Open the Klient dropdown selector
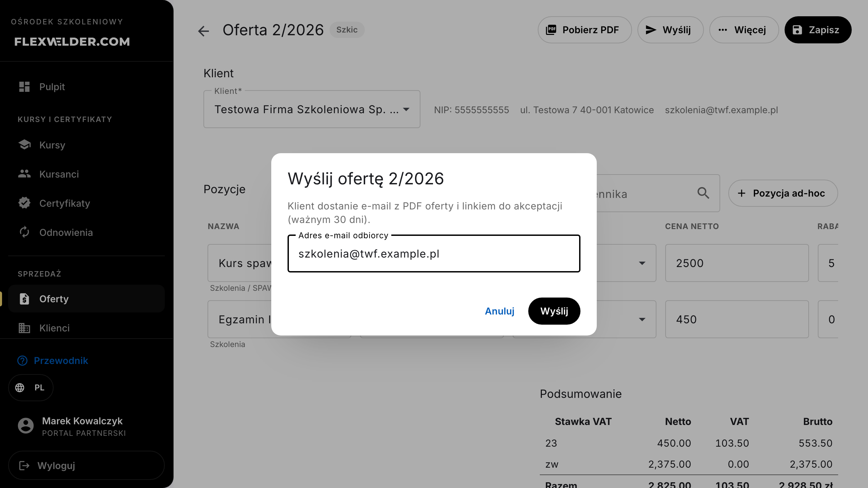 [x=312, y=109]
